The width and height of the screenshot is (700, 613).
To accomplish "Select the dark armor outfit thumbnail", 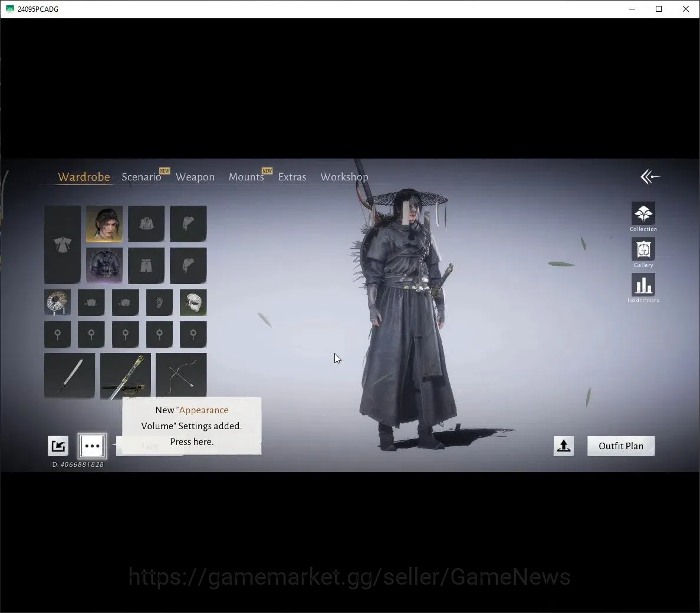I will pyautogui.click(x=104, y=265).
